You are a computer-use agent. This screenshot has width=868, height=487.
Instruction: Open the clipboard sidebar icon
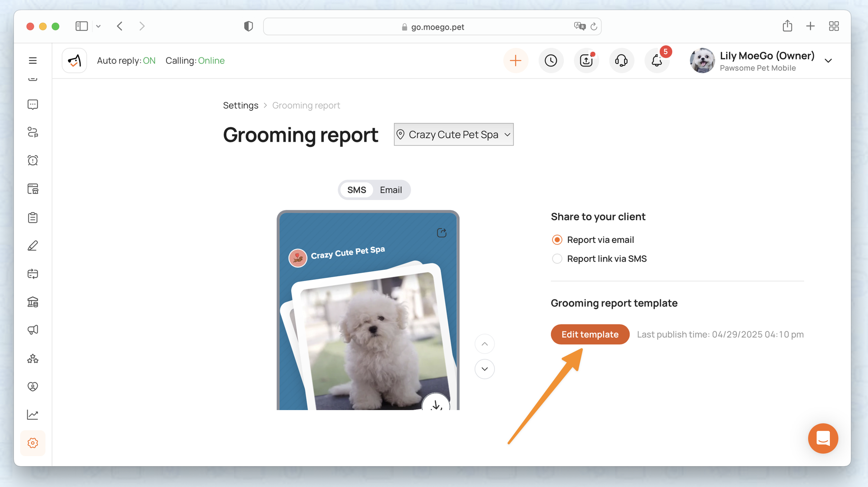click(33, 217)
